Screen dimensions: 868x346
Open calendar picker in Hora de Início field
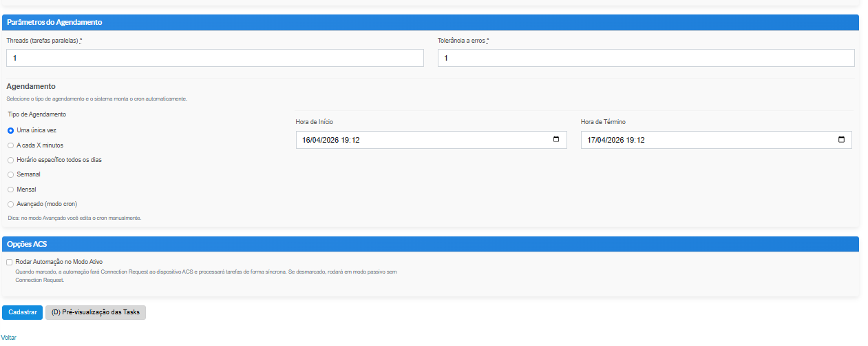pyautogui.click(x=556, y=140)
